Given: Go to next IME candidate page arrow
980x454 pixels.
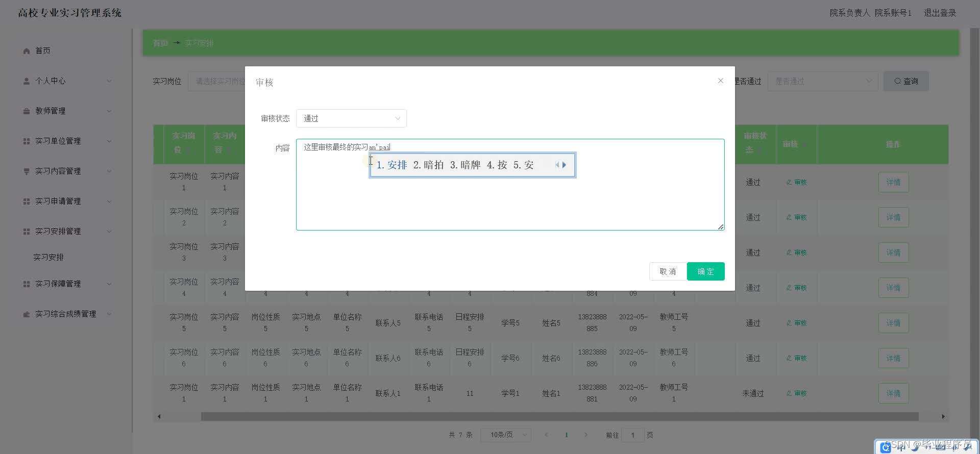Looking at the screenshot, I should point(564,165).
